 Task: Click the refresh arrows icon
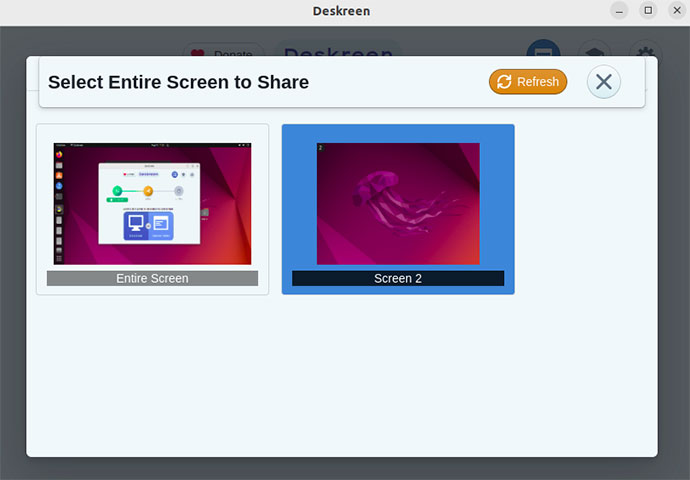[x=504, y=82]
